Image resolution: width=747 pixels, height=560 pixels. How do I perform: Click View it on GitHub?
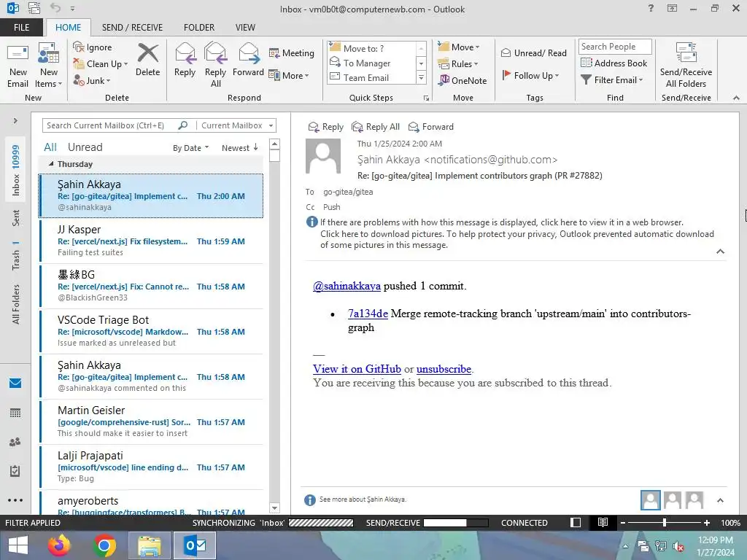357,369
